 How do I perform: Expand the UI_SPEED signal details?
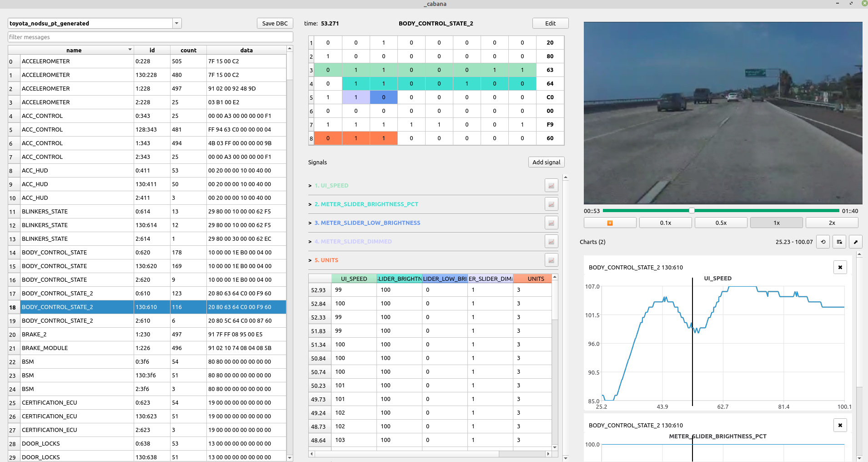coord(309,185)
